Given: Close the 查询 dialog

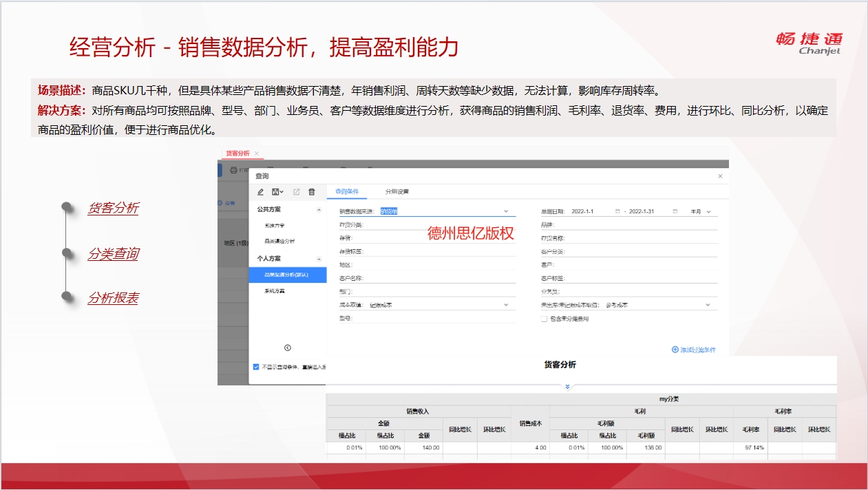Looking at the screenshot, I should 720,176.
